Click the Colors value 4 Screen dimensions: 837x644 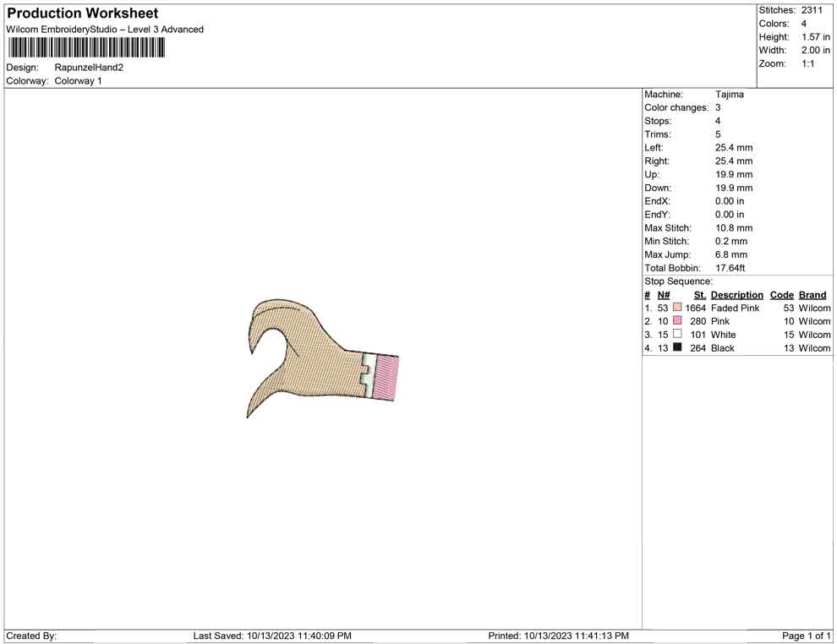click(x=804, y=24)
